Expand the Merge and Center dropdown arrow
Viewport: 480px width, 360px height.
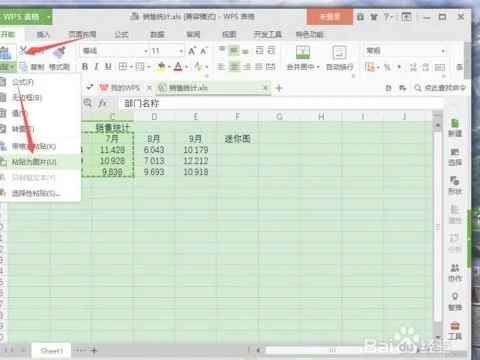(318, 67)
